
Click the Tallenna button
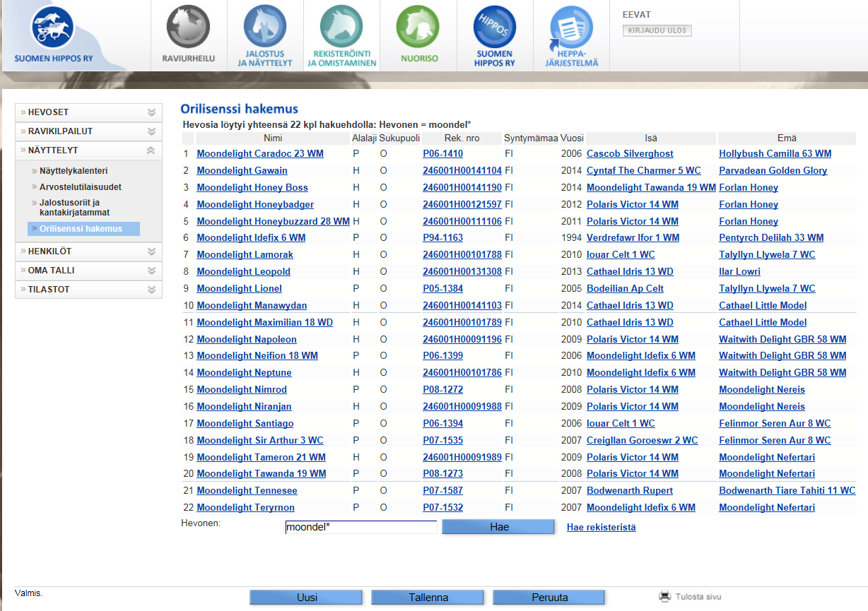(428, 598)
